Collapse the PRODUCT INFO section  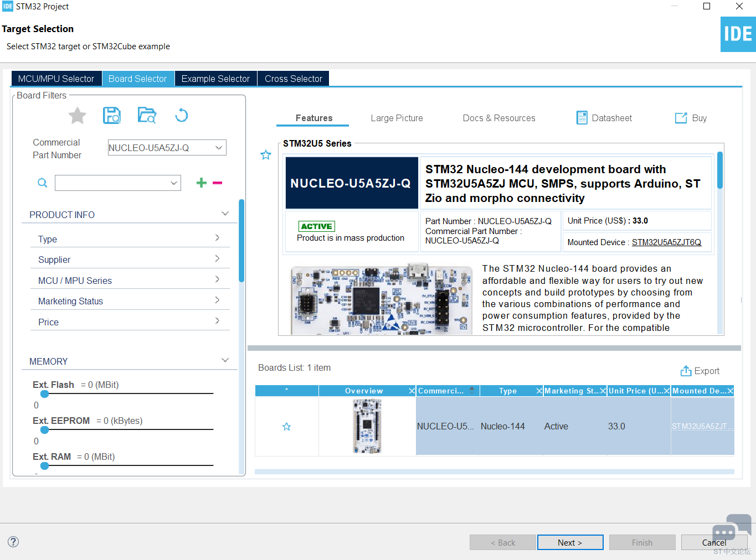[225, 214]
